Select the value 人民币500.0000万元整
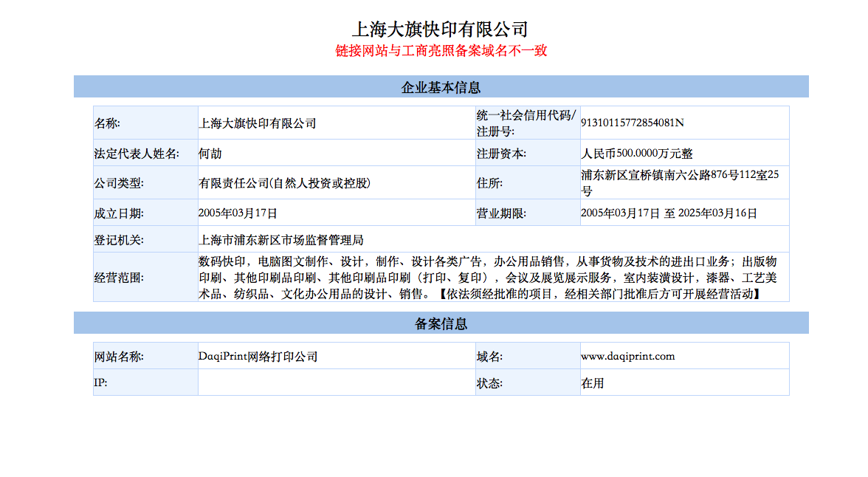The width and height of the screenshot is (868, 477). click(x=636, y=154)
